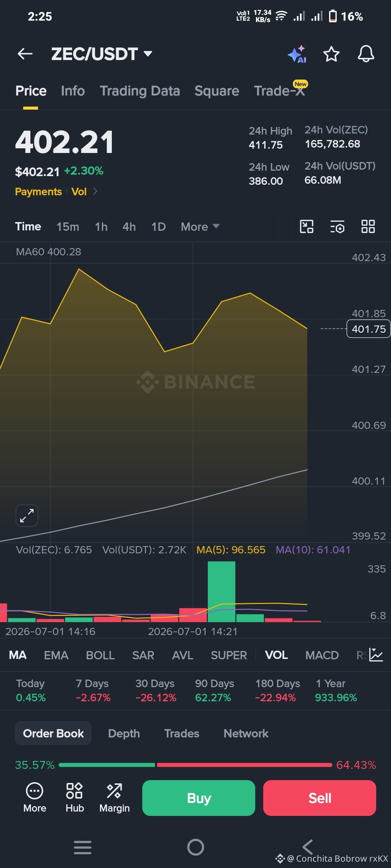Select the 4h interval
The height and width of the screenshot is (868, 391).
[129, 227]
